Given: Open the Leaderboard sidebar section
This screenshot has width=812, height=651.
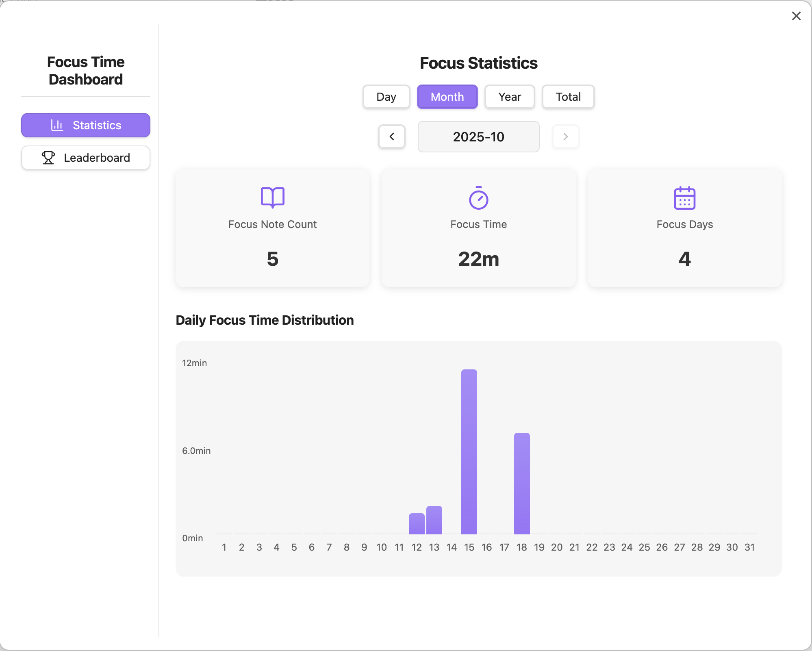Looking at the screenshot, I should (x=86, y=158).
